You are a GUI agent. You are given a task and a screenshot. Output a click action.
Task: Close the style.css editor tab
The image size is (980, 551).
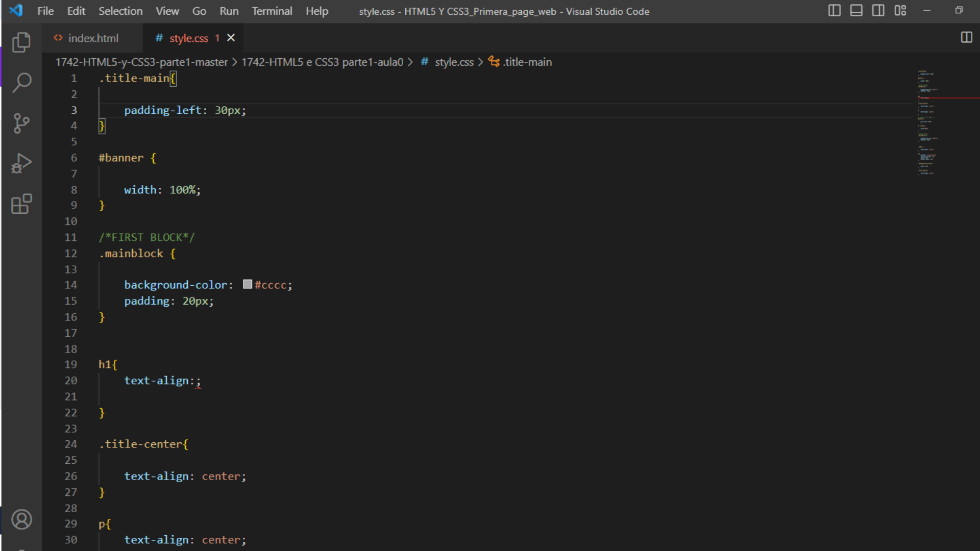[231, 38]
